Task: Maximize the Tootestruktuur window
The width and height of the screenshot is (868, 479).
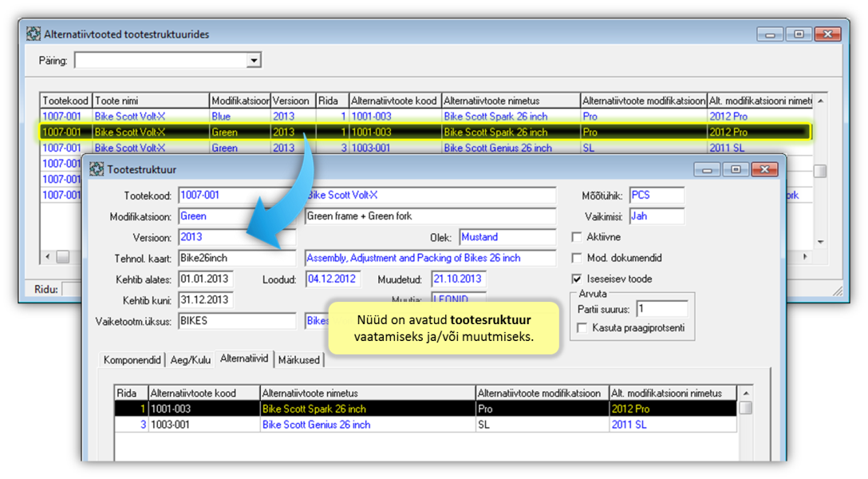Action: point(736,169)
